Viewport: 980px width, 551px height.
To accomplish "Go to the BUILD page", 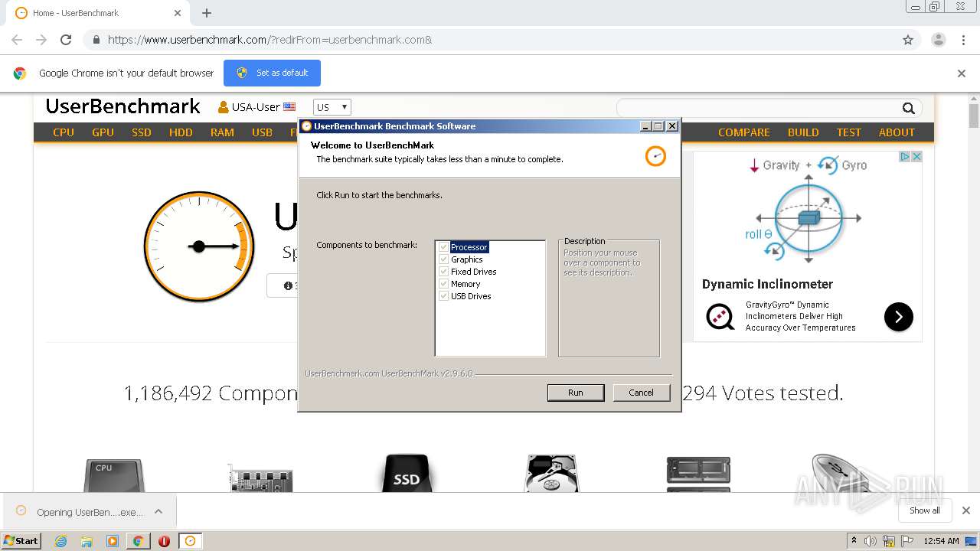I will [x=803, y=132].
